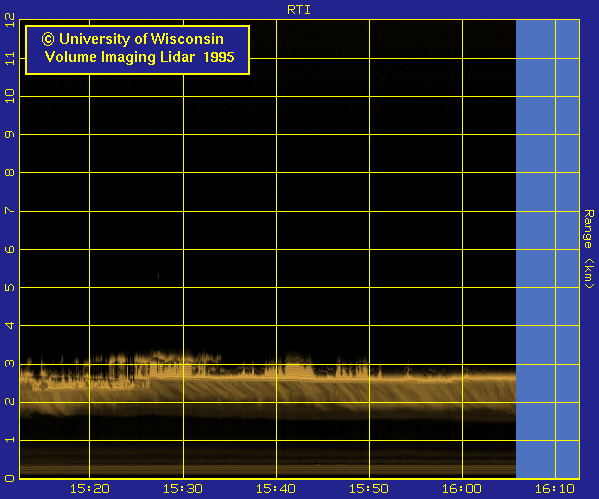The height and width of the screenshot is (499, 599).
Task: Click the light blue no-data region
Action: (547, 249)
